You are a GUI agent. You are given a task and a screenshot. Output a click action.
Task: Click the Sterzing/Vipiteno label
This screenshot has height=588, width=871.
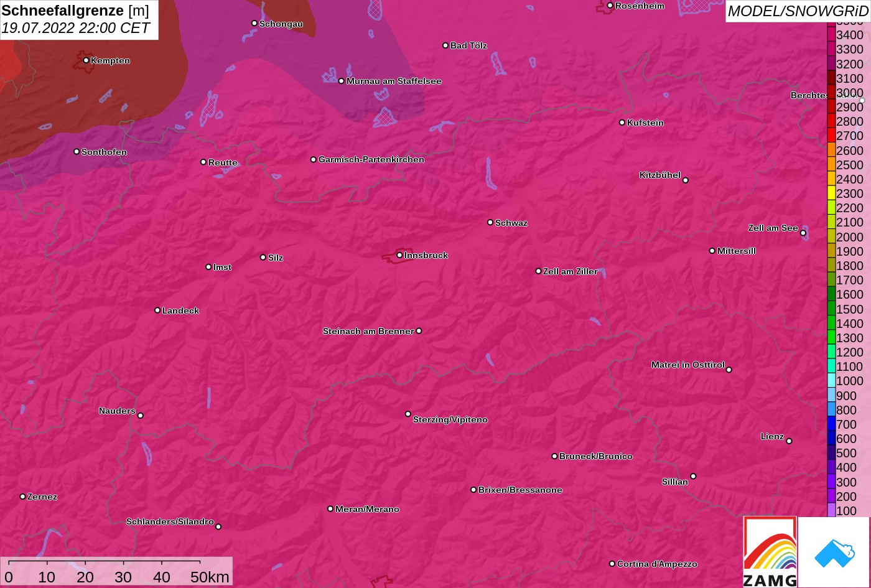(450, 419)
